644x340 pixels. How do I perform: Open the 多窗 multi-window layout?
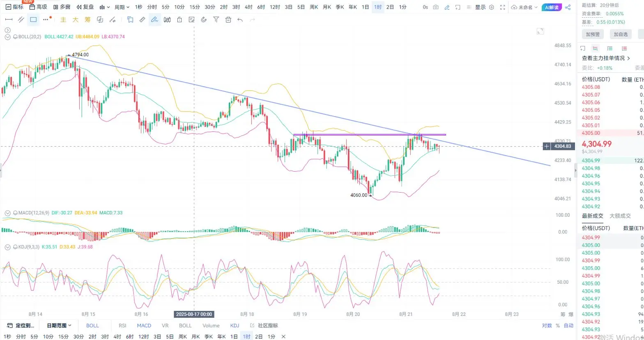pyautogui.click(x=62, y=7)
